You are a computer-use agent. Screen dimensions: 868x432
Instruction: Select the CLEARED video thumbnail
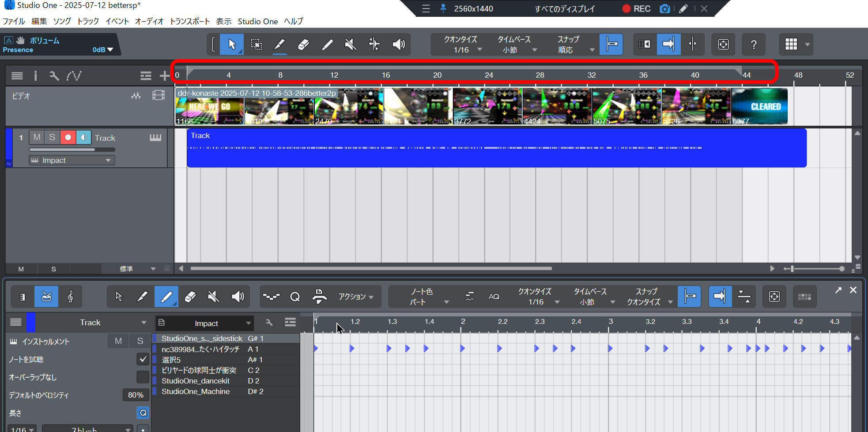759,106
